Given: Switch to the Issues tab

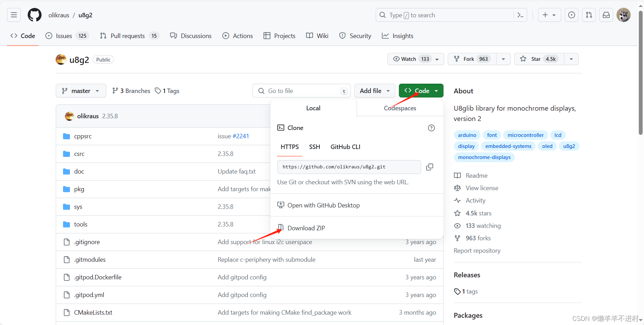Looking at the screenshot, I should [x=68, y=36].
